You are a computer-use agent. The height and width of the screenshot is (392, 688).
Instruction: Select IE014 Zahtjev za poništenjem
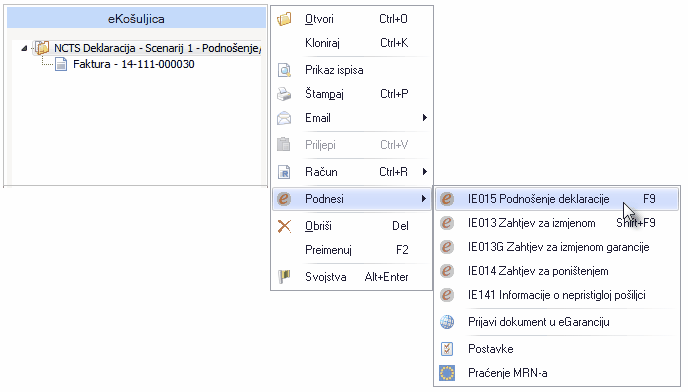pos(557,271)
